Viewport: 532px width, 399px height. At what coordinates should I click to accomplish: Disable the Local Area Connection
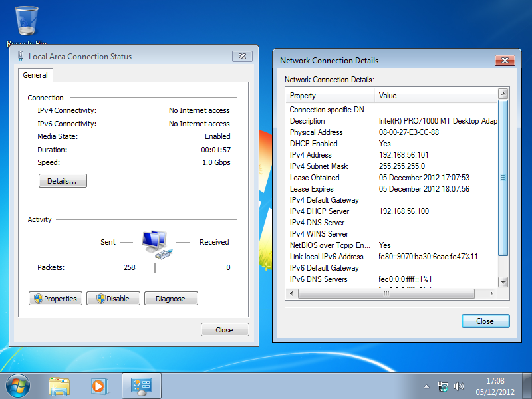pos(113,299)
